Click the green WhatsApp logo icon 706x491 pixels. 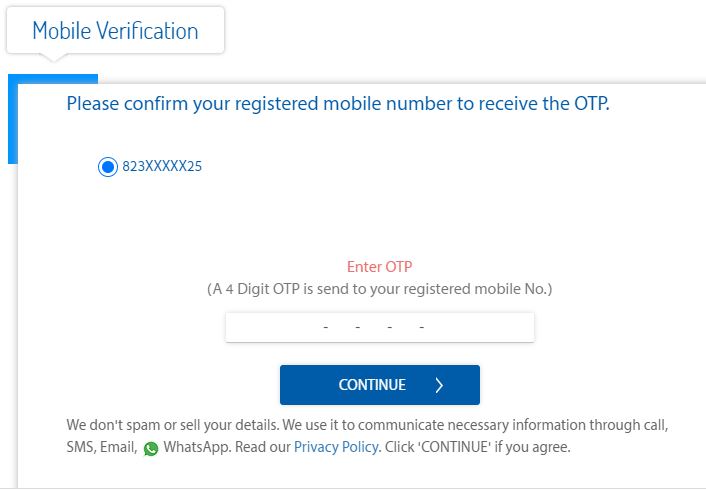pyautogui.click(x=151, y=449)
